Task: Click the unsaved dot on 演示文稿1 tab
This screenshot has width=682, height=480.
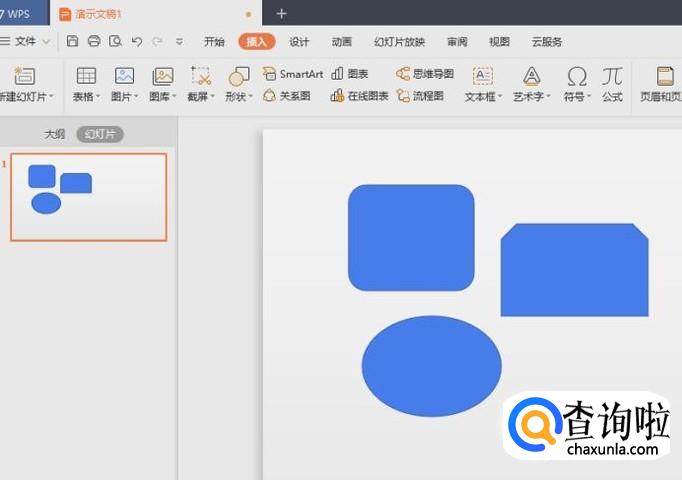Action: point(248,14)
